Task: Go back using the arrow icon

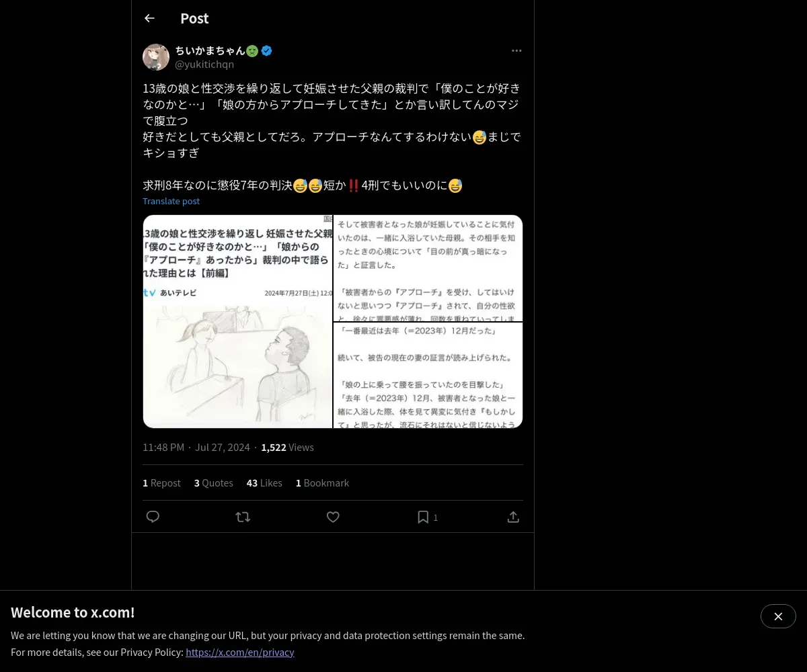Action: click(x=149, y=18)
